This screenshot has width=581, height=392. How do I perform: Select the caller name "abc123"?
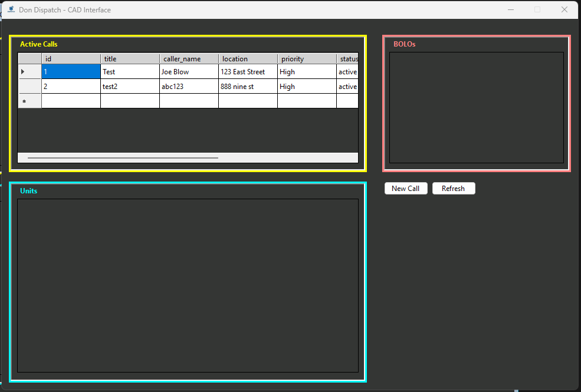point(189,86)
